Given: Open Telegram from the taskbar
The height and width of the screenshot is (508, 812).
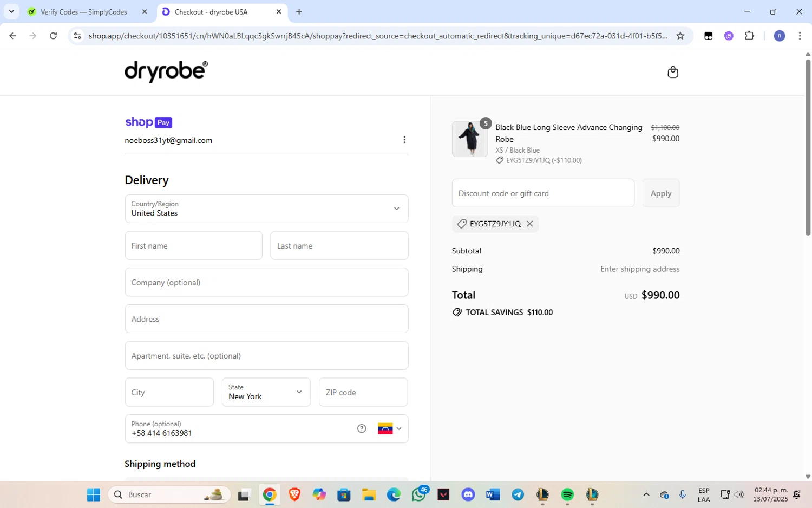Looking at the screenshot, I should click(518, 494).
